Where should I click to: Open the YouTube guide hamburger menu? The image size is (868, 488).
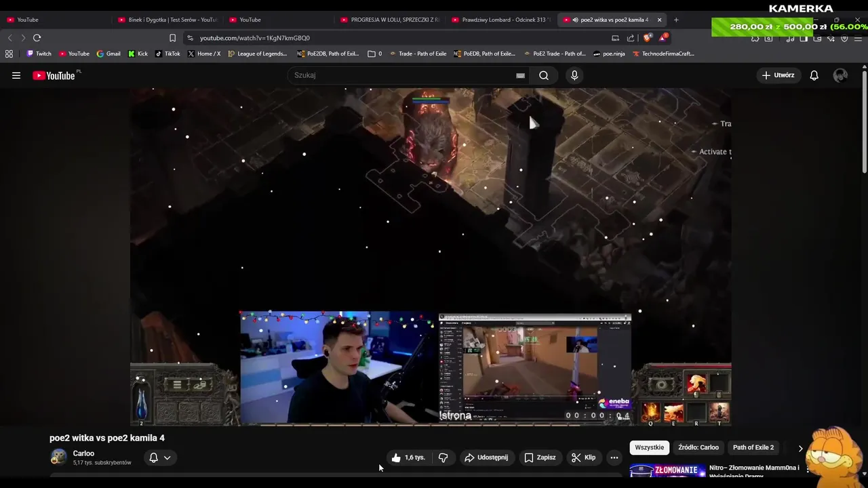[x=16, y=75]
